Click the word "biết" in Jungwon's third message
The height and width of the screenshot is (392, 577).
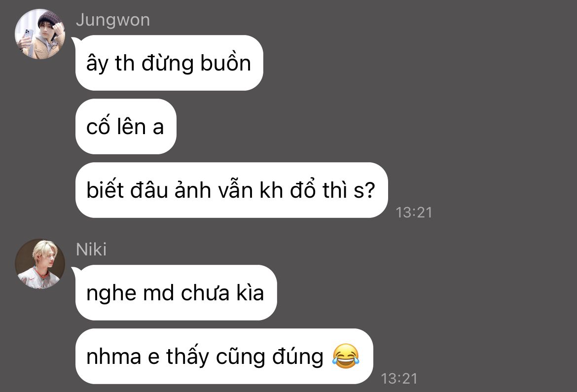(105, 189)
